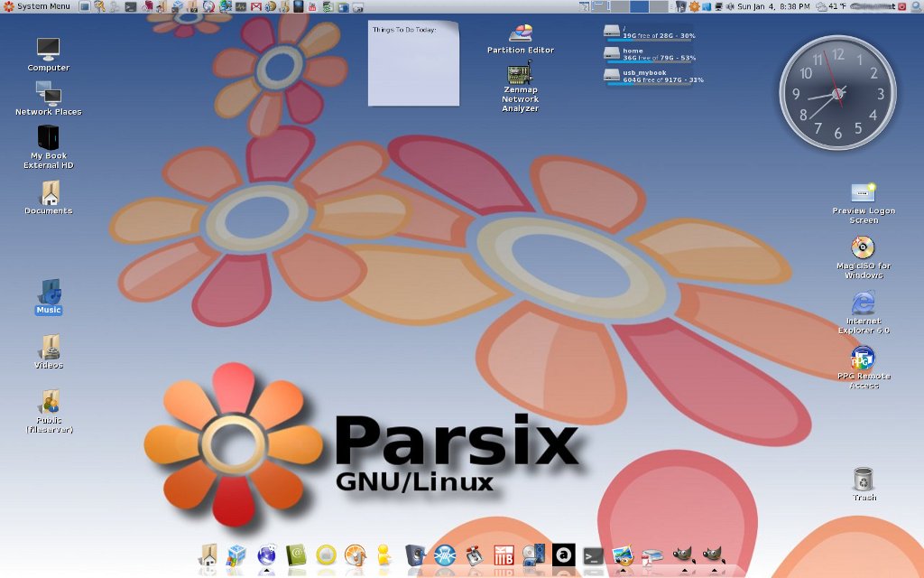924x578 pixels.
Task: Open Preview Logon Screen shortcut
Action: click(864, 203)
